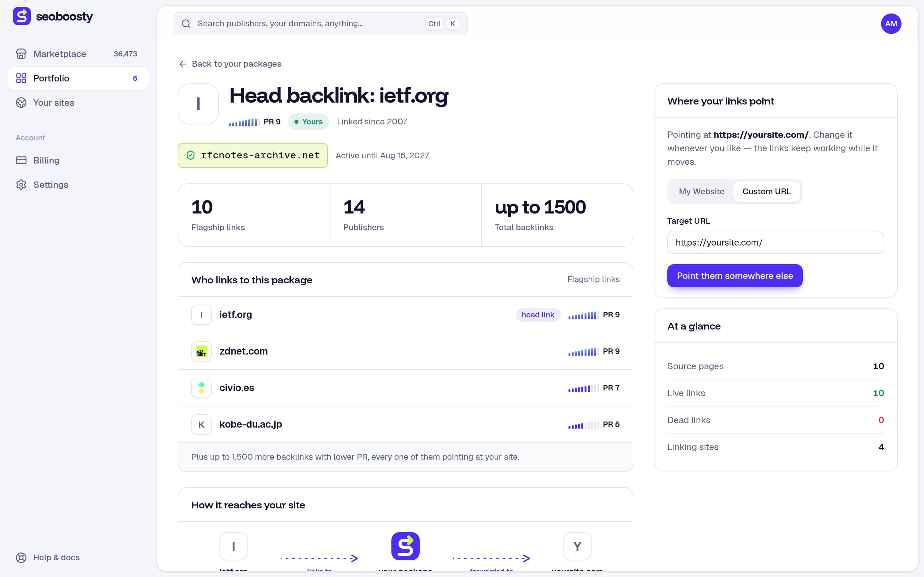Click Point them somewhere else button
The image size is (924, 577).
[735, 276]
